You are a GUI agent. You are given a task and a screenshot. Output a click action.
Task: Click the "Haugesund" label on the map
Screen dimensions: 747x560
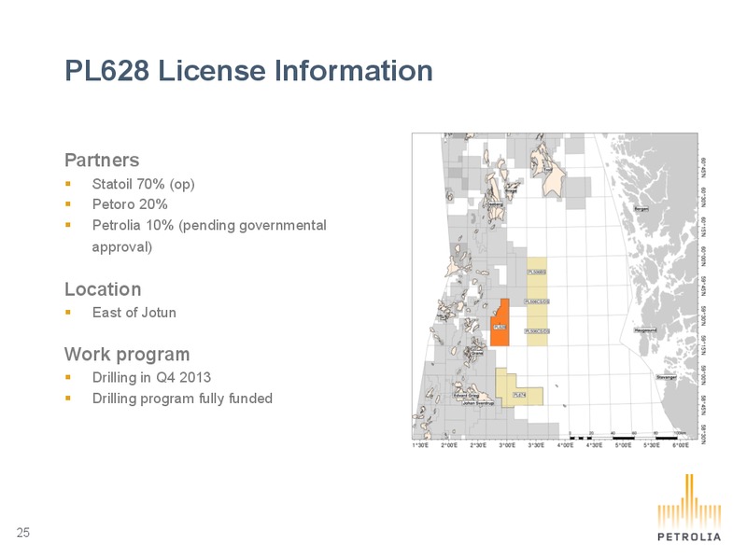[x=645, y=330]
